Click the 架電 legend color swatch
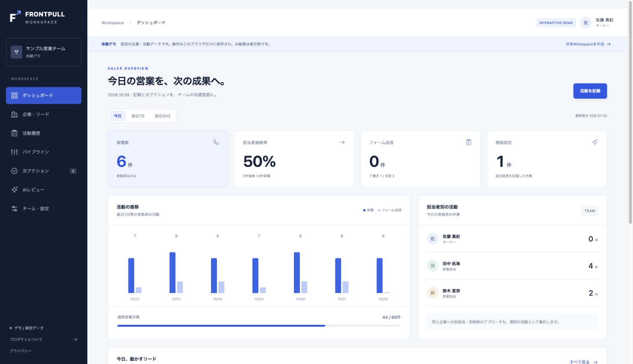Screen dimensions: 633x364 click(364, 210)
